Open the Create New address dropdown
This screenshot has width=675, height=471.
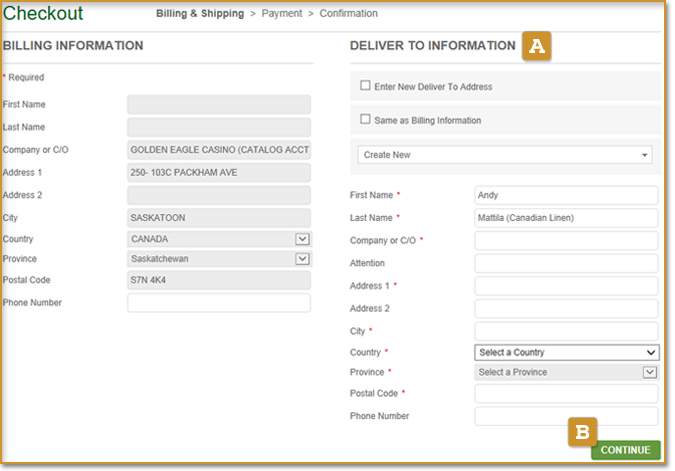pyautogui.click(x=504, y=155)
